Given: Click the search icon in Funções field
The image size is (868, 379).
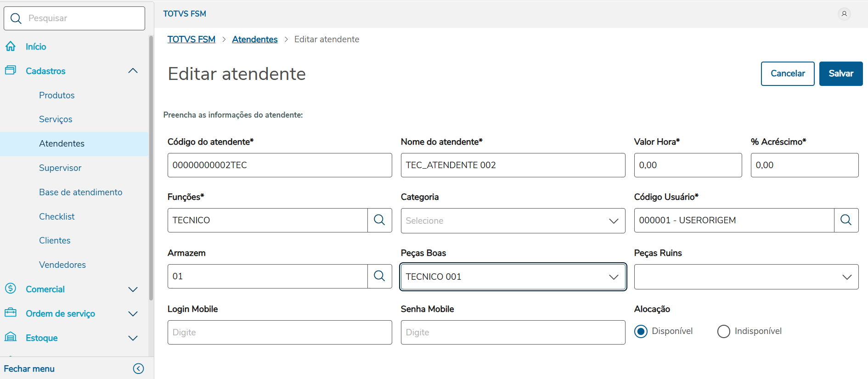Looking at the screenshot, I should point(379,220).
